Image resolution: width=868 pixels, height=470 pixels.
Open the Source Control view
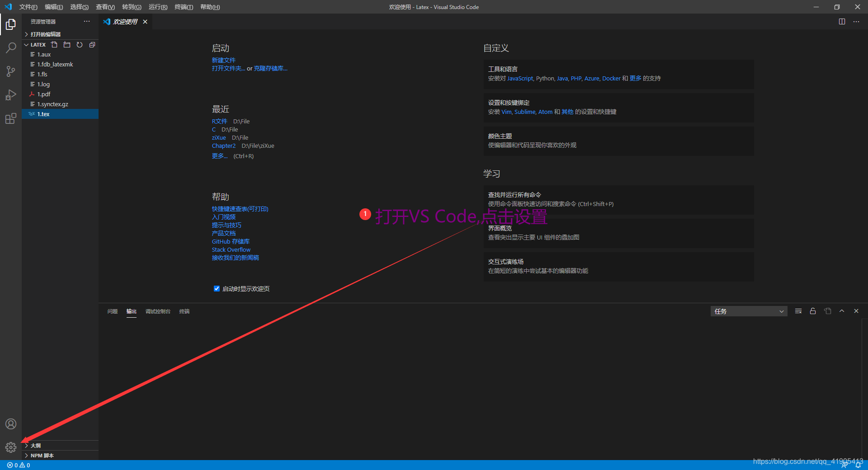coord(11,71)
